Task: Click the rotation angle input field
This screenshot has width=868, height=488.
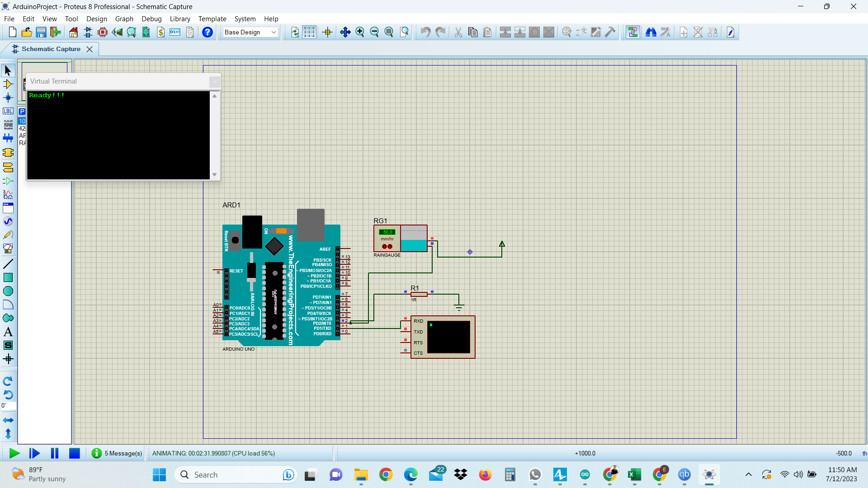Action: point(9,406)
